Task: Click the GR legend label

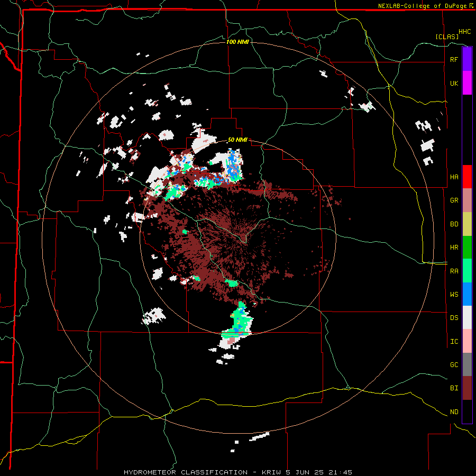Action: [x=454, y=200]
